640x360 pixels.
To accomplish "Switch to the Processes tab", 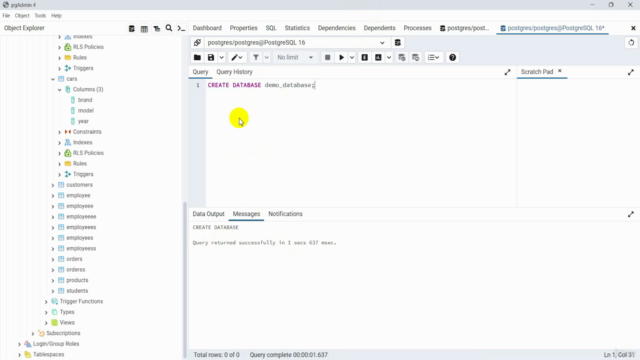I will 418,28.
